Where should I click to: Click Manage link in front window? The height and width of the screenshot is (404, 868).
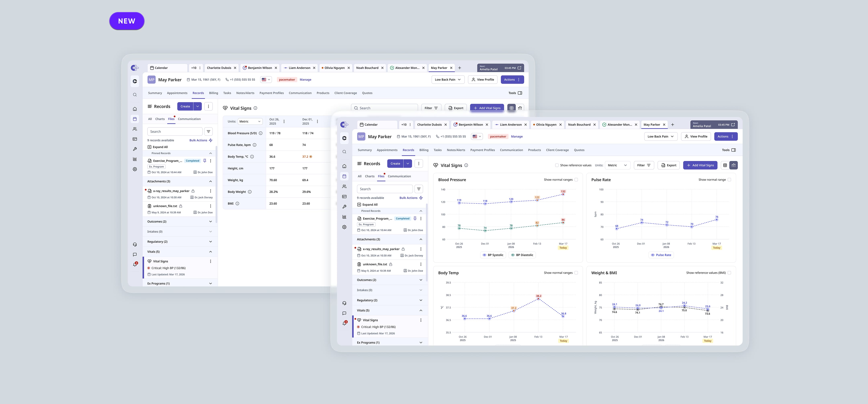click(517, 136)
